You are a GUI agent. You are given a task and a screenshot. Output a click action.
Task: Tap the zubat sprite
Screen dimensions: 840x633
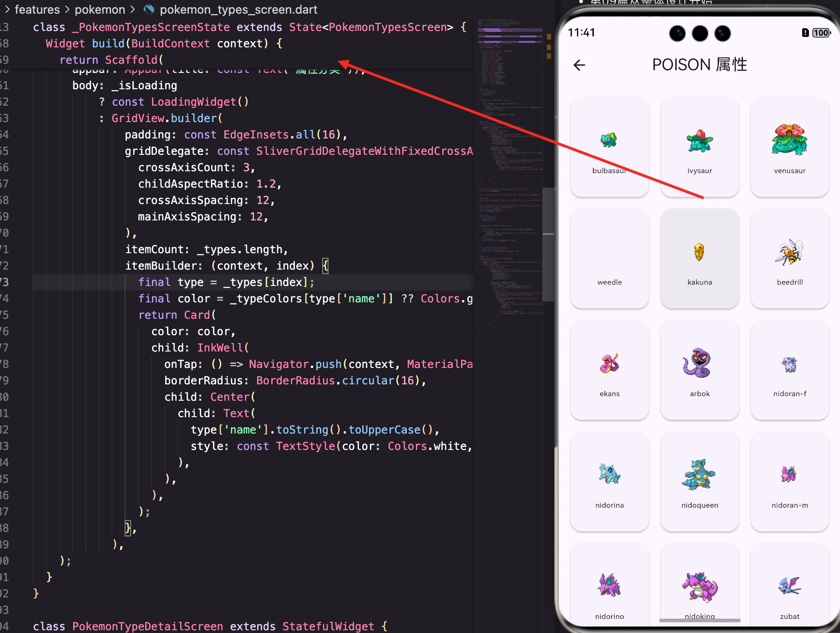789,586
